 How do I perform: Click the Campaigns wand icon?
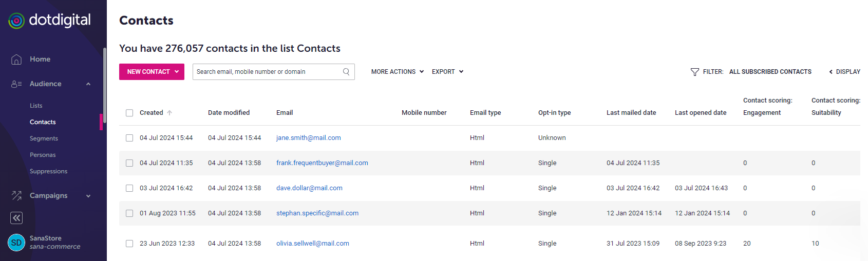point(16,195)
